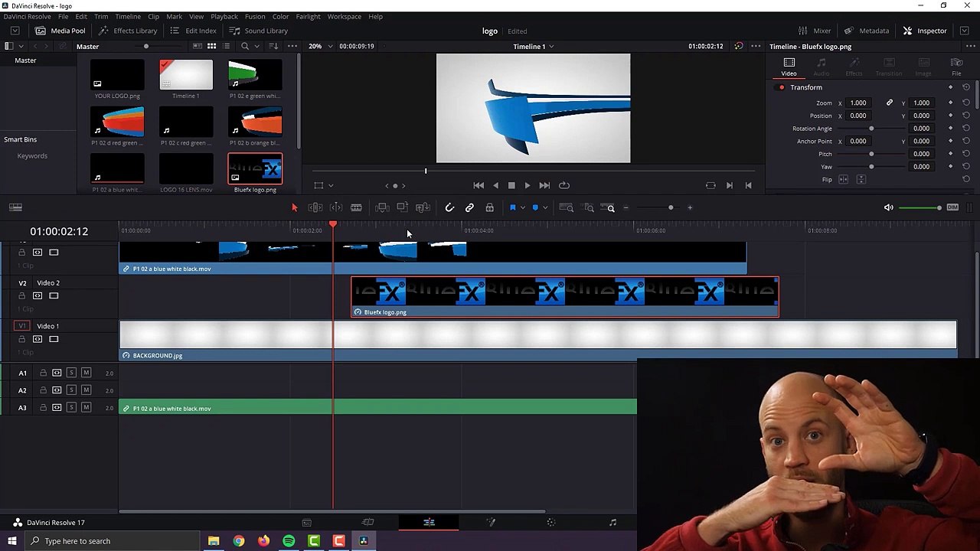Open the Metadata panel
The image size is (980, 551).
coord(866,31)
